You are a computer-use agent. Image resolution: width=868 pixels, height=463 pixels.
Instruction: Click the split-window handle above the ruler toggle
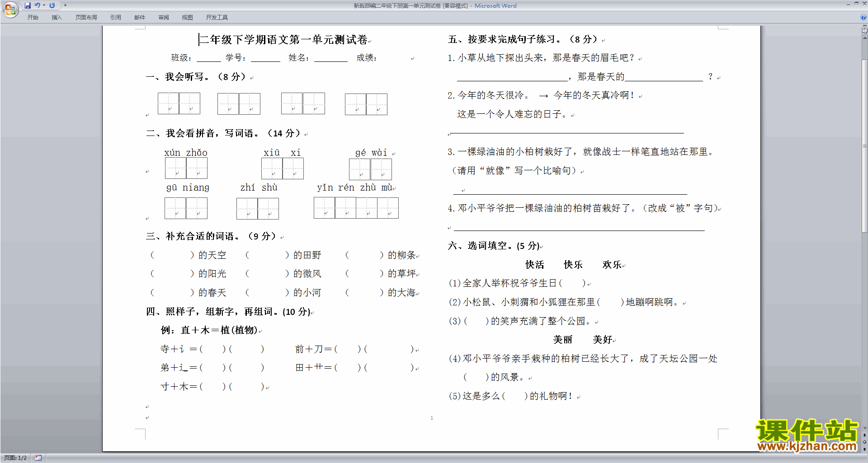tap(864, 26)
